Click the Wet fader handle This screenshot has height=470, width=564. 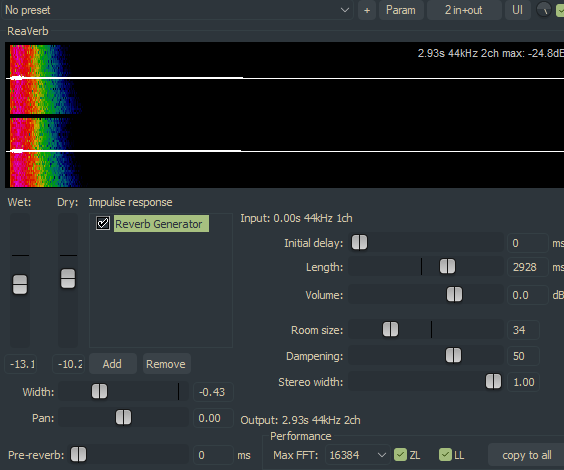pos(20,284)
